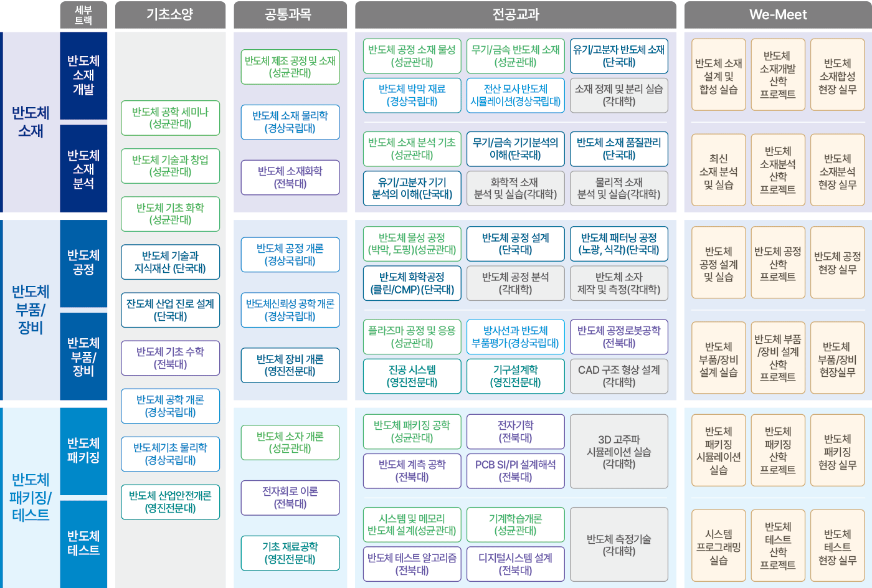872x588 pixels.
Task: Click 반도체 공정 소재 물성 course
Action: coord(412,56)
